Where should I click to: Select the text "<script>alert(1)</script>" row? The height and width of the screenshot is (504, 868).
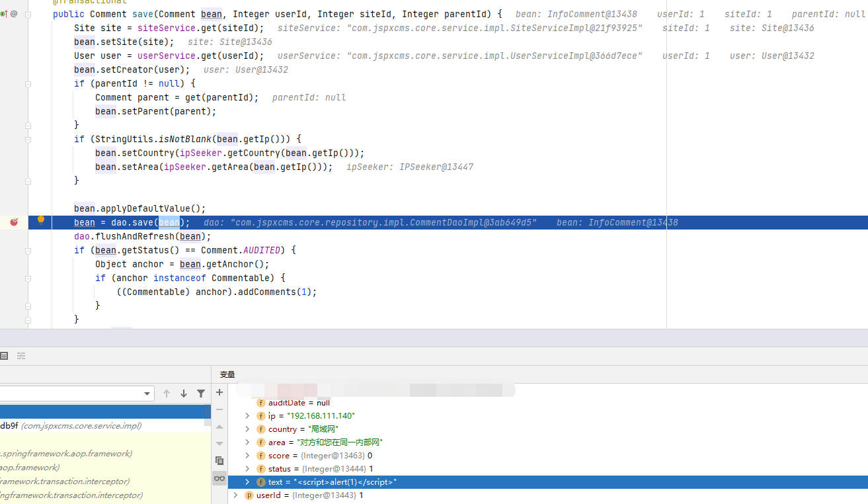(548, 482)
